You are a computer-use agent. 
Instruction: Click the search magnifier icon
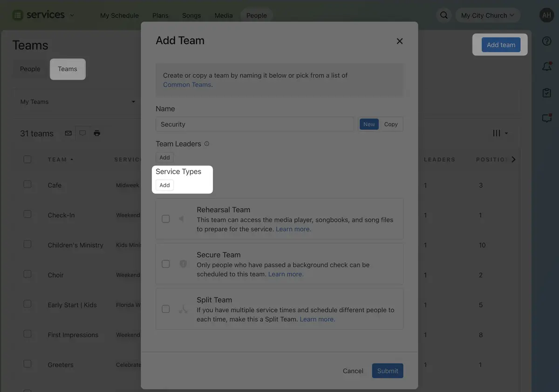click(444, 15)
